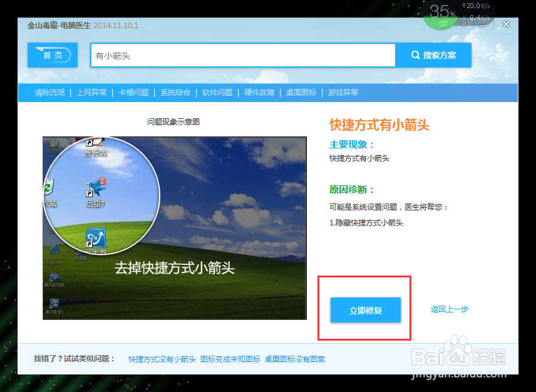536x392 pixels.
Task: Open the 清除流氓 category
Action: (49, 93)
